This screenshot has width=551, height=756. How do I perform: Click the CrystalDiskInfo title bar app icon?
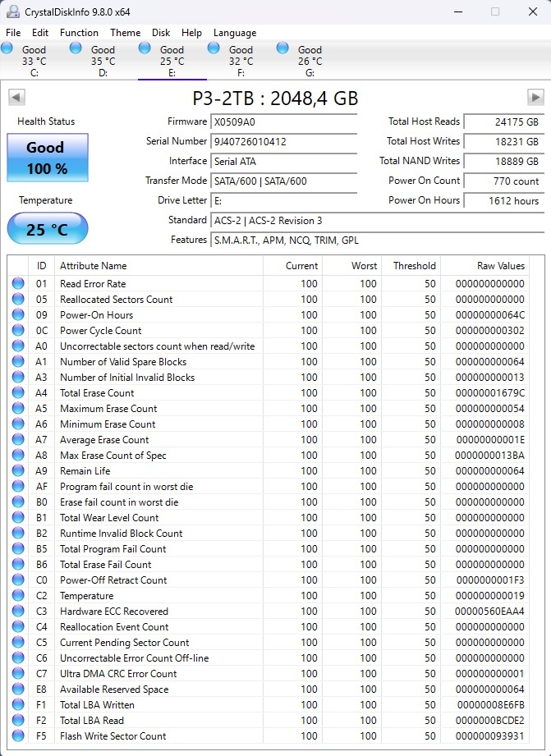coord(12,12)
